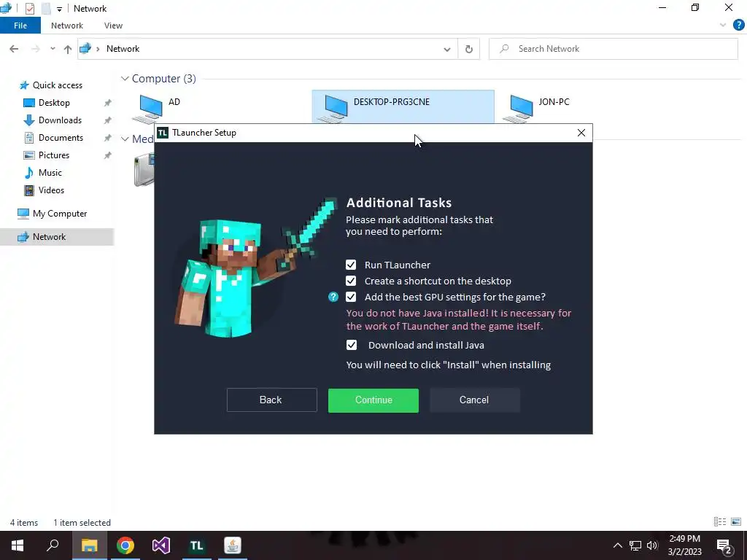Image resolution: width=747 pixels, height=560 pixels.
Task: Open the network status tray icon
Action: coord(635,545)
